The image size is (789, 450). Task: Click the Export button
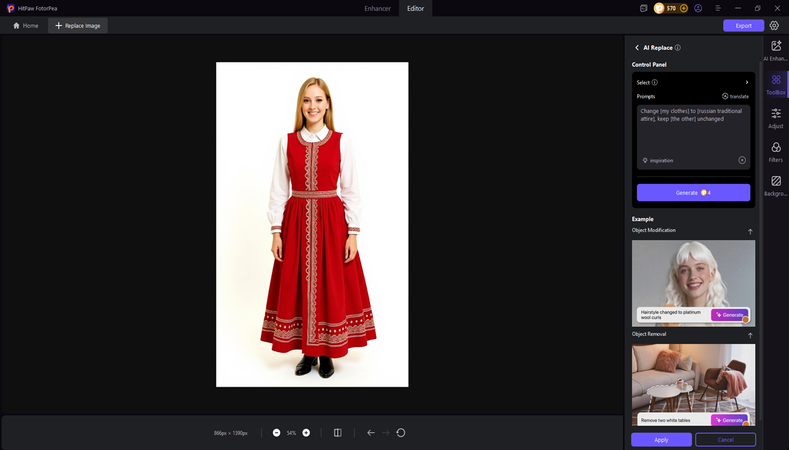[x=743, y=26]
